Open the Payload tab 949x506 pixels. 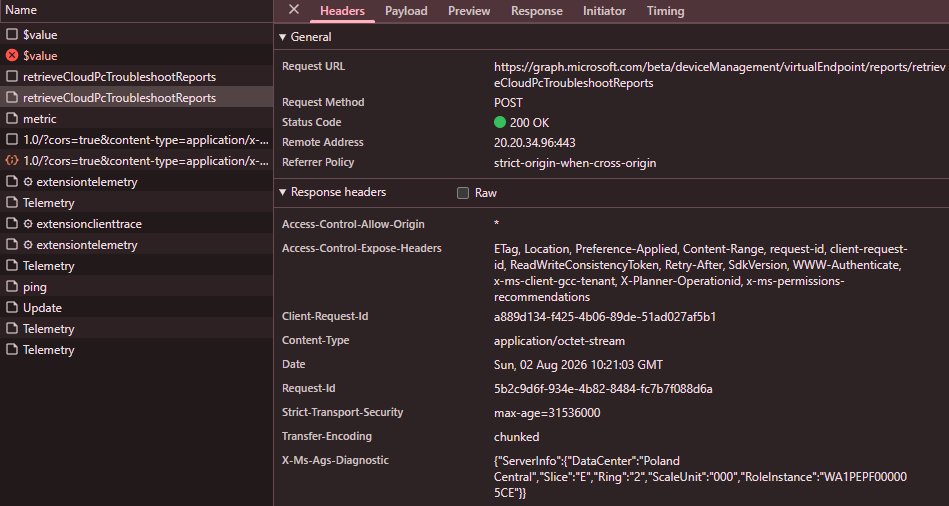406,11
